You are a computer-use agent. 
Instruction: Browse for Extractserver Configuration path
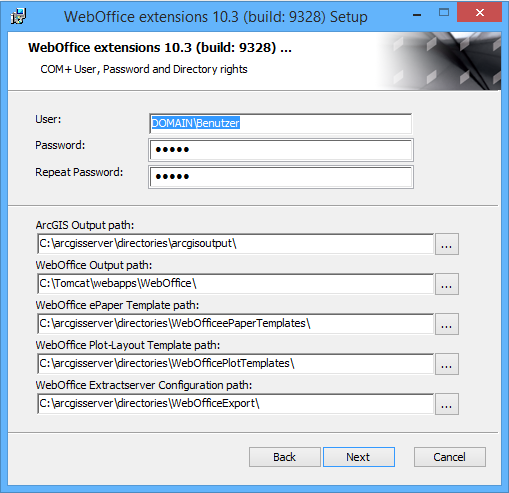[447, 404]
